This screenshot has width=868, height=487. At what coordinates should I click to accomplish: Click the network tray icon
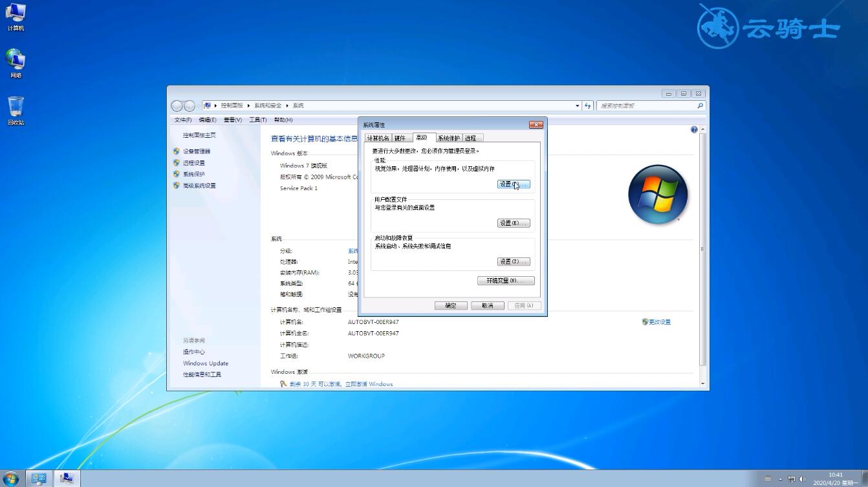[x=791, y=479]
